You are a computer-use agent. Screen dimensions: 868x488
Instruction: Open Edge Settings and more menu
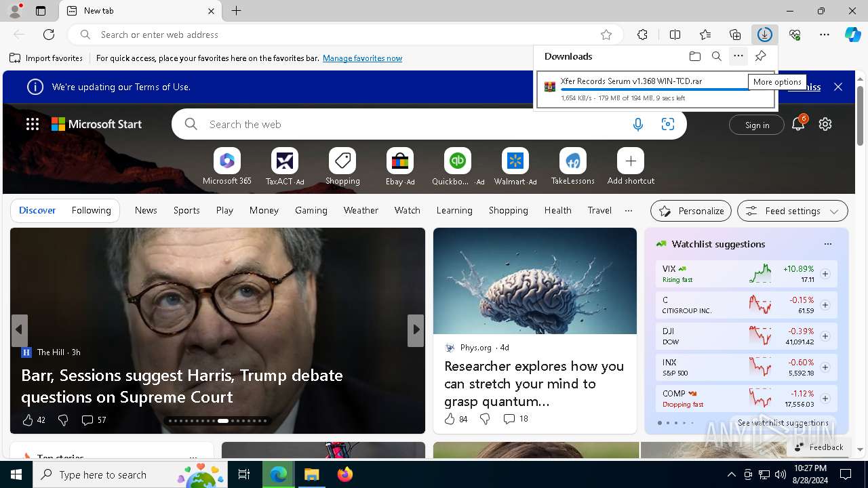[x=825, y=35]
